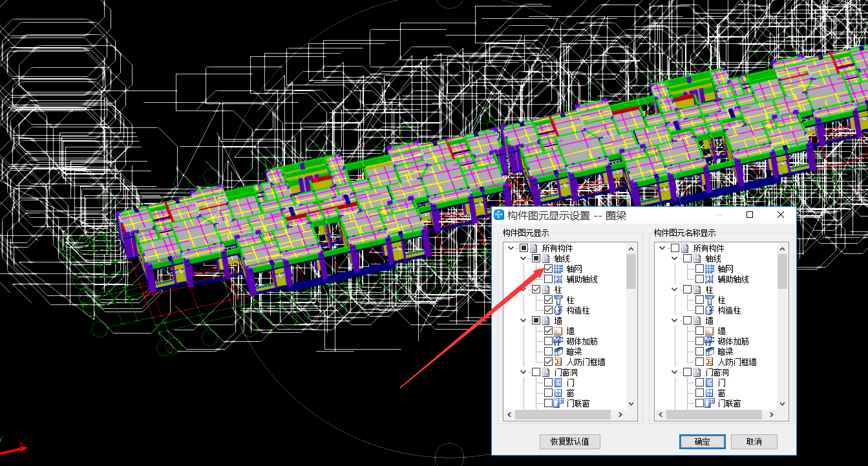The image size is (868, 466).
Task: Toggle 轴线 group checkbox in 构件图元显示 panel
Action: [x=536, y=259]
